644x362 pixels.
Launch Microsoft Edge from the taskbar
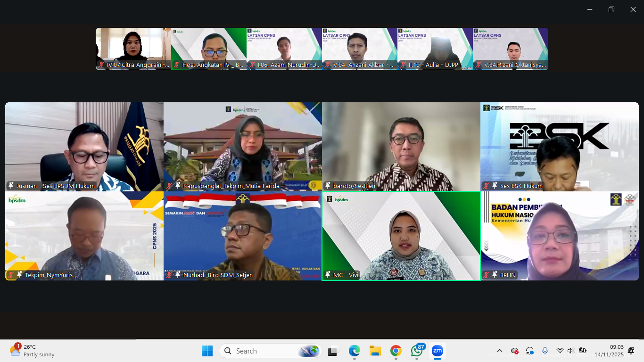pyautogui.click(x=354, y=351)
